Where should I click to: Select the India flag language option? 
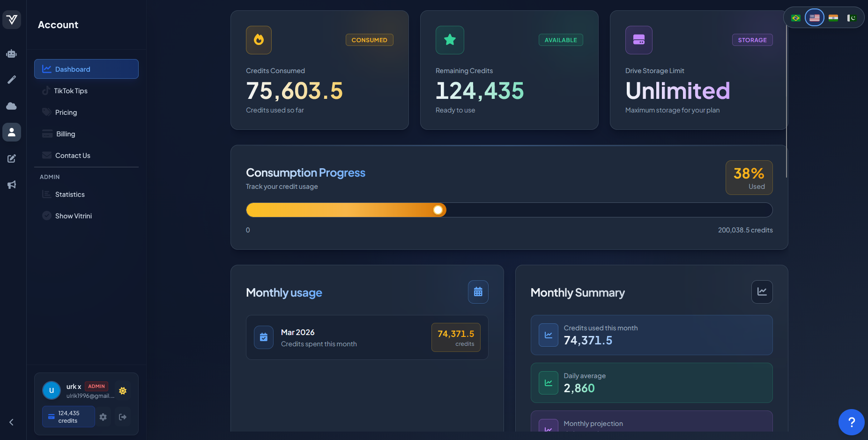pyautogui.click(x=833, y=18)
